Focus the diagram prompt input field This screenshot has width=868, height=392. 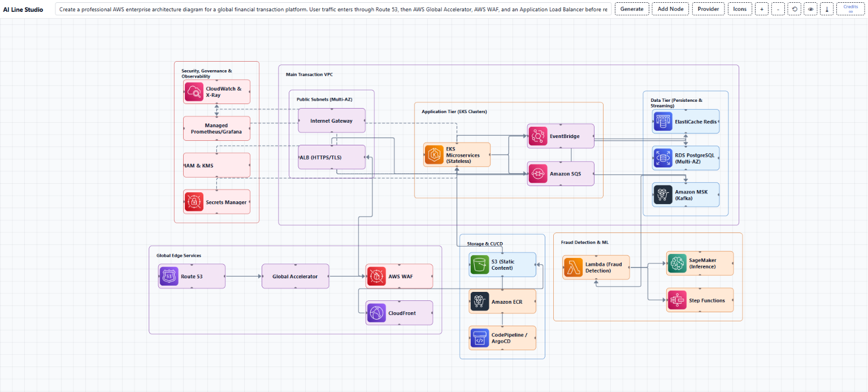(x=333, y=9)
